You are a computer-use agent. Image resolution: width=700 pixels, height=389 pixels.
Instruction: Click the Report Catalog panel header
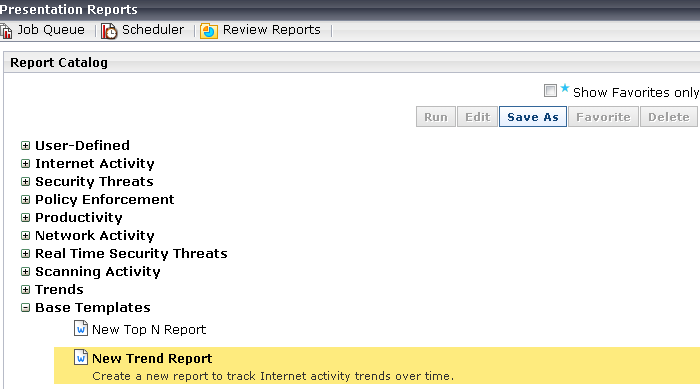pyautogui.click(x=352, y=63)
